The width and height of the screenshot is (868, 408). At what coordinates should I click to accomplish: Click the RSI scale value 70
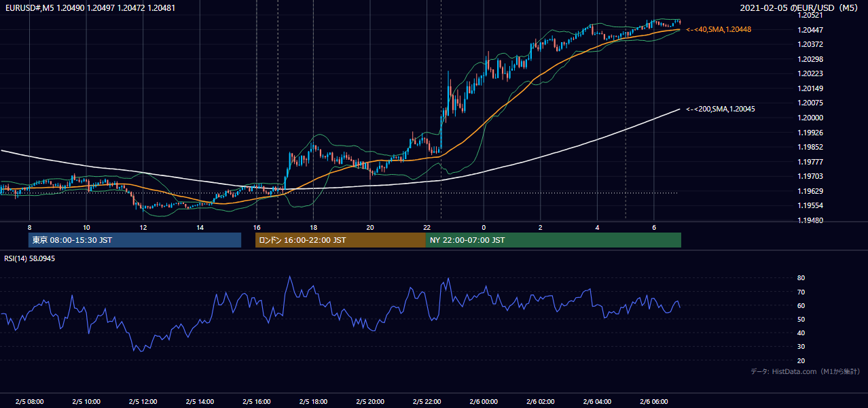click(x=801, y=292)
